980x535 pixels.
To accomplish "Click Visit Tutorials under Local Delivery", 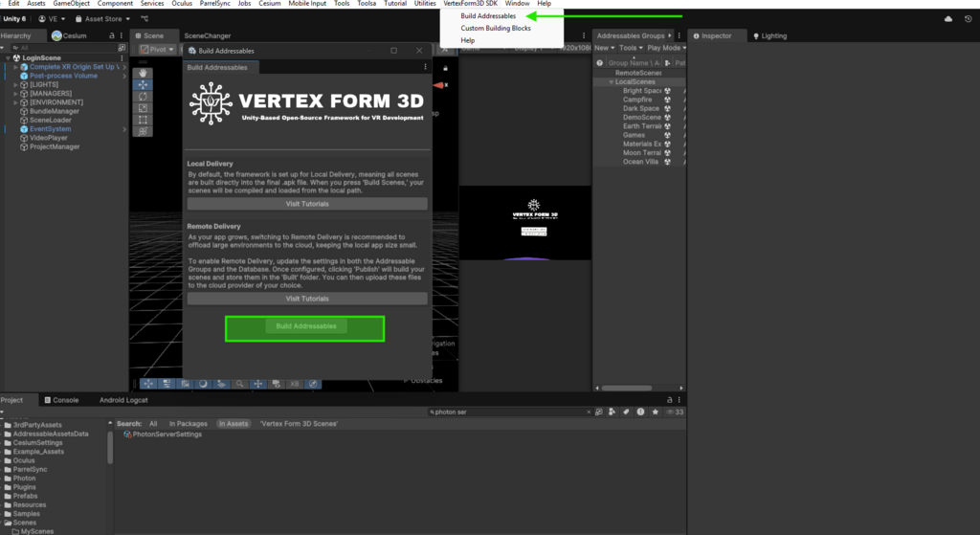I will tap(307, 204).
